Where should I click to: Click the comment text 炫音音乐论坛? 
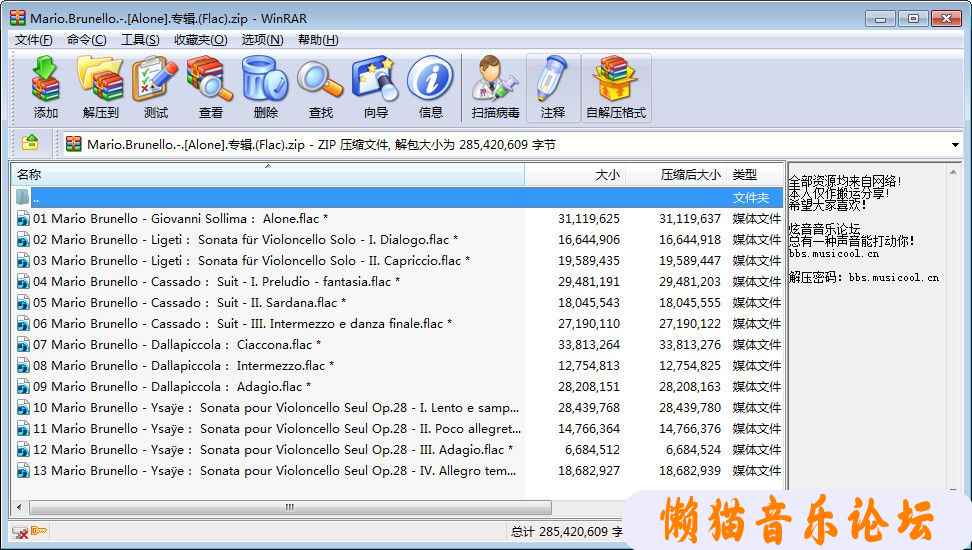(x=824, y=229)
